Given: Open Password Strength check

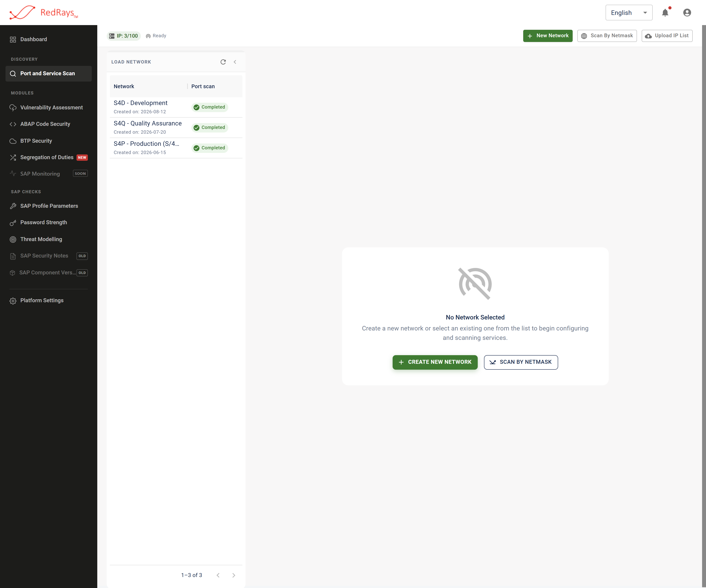Looking at the screenshot, I should (48, 222).
